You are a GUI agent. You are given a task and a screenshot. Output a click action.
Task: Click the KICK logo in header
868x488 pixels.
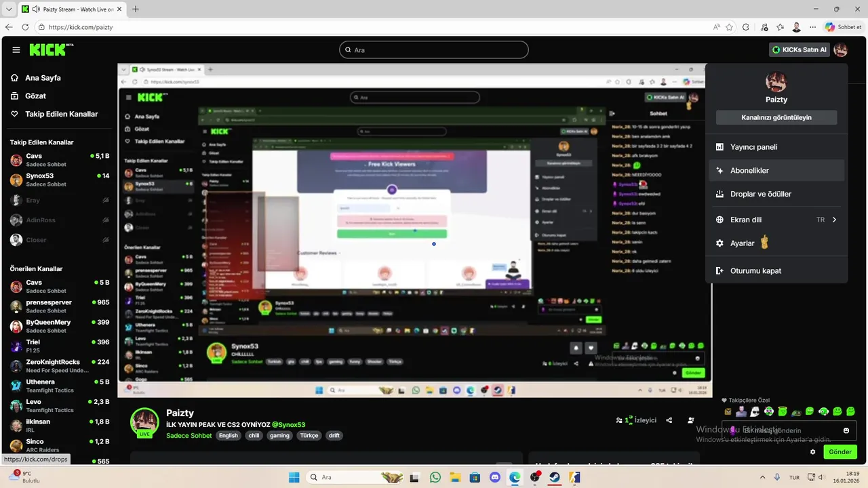(52, 49)
